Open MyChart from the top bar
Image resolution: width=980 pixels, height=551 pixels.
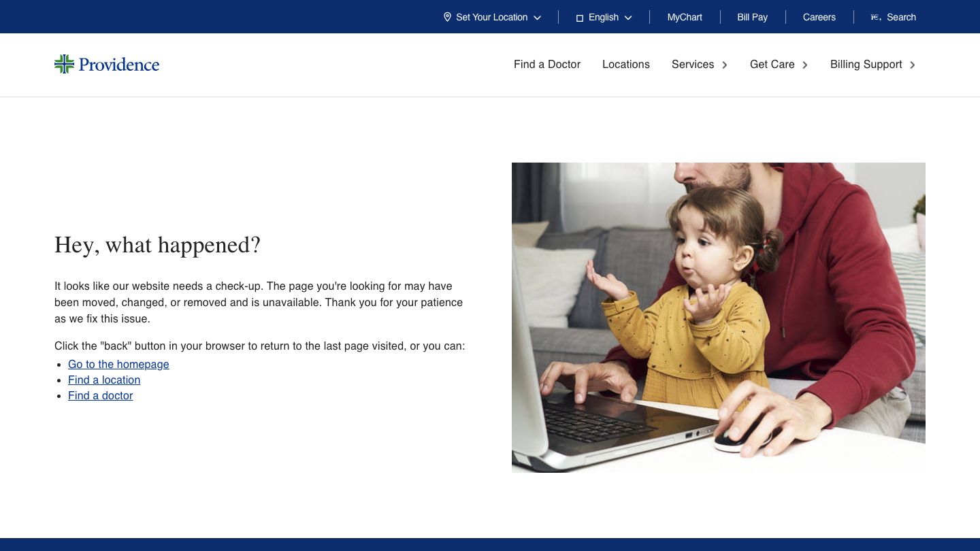[684, 17]
